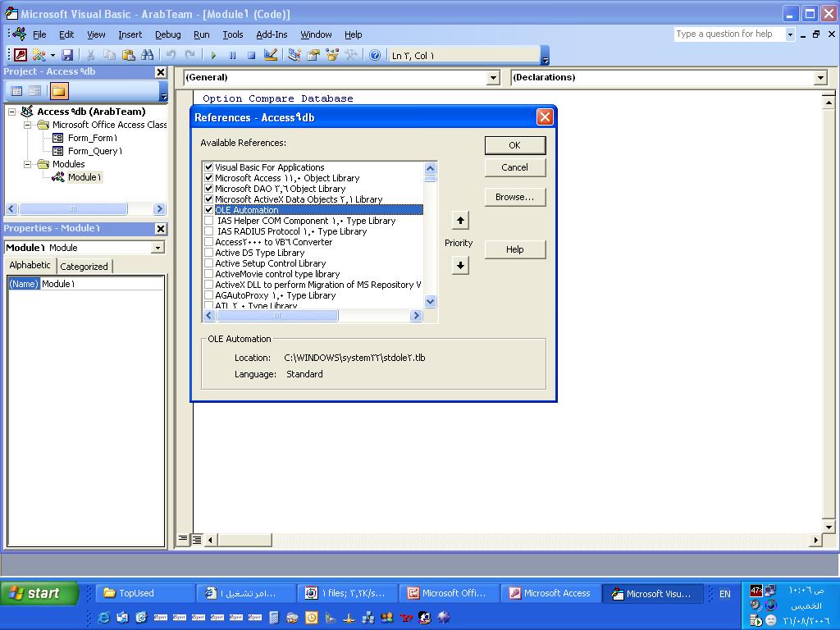Uncheck the OLE Automation reference

point(209,210)
